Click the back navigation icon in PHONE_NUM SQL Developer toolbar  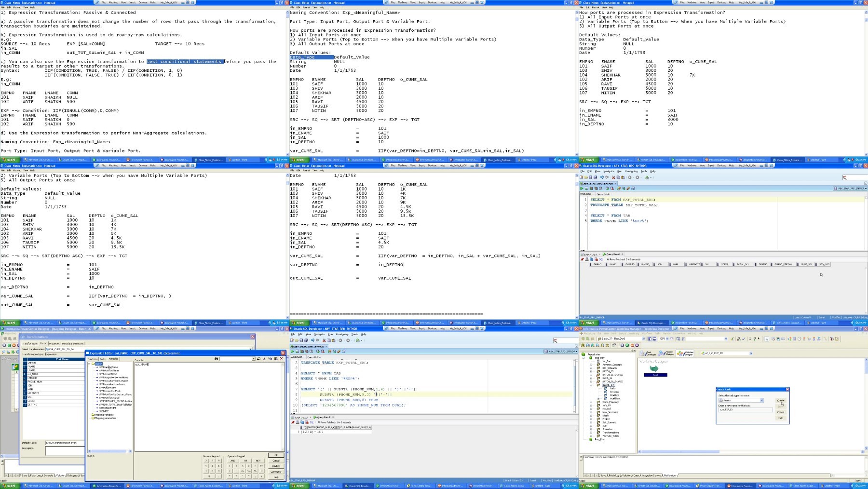[x=340, y=340]
